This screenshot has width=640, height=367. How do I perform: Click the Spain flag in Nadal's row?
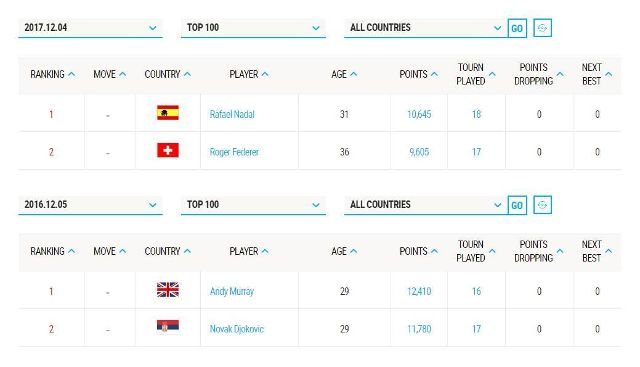pos(168,113)
